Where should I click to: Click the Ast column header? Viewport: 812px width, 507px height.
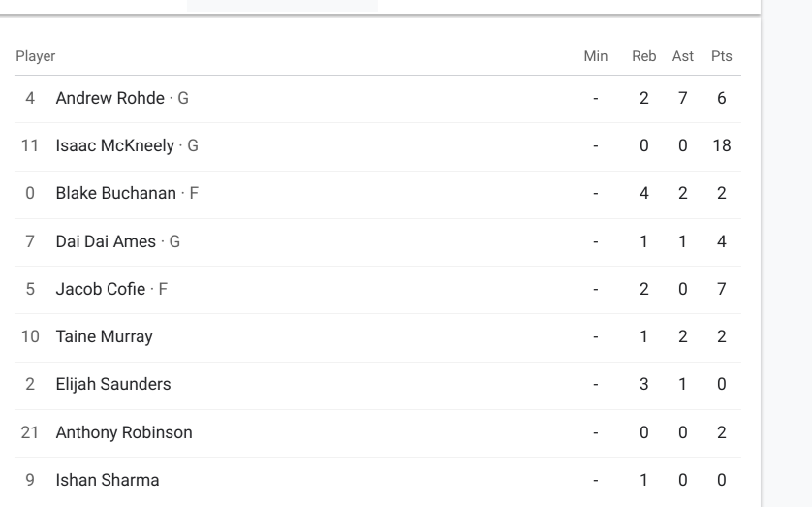point(682,56)
